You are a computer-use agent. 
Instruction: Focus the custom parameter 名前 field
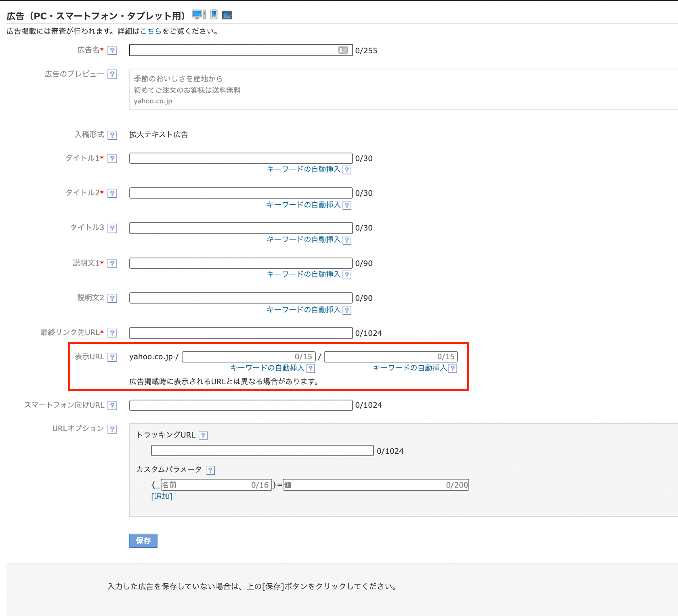(216, 485)
